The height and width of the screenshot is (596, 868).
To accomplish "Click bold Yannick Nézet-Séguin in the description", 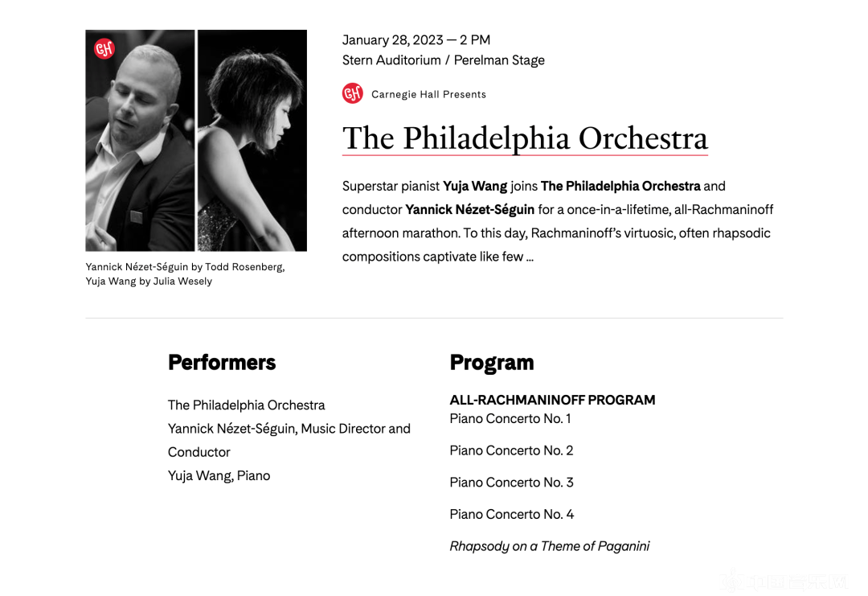I will (x=469, y=210).
